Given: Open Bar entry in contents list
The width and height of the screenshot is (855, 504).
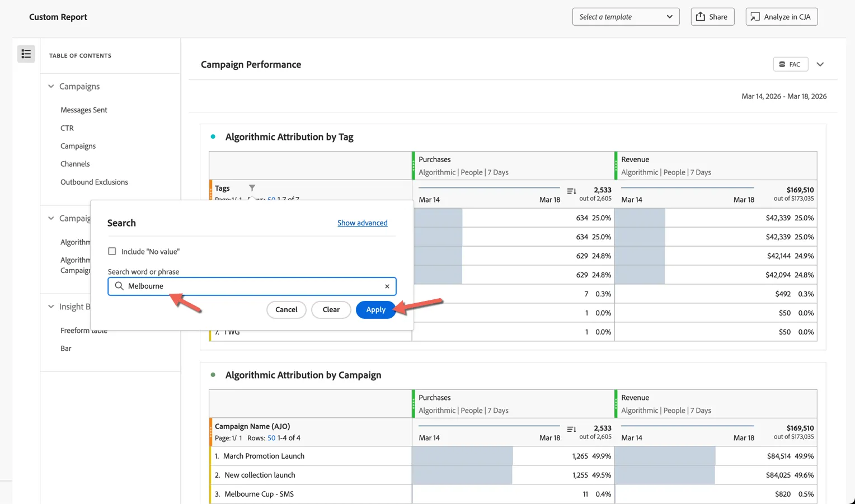Looking at the screenshot, I should [x=66, y=348].
